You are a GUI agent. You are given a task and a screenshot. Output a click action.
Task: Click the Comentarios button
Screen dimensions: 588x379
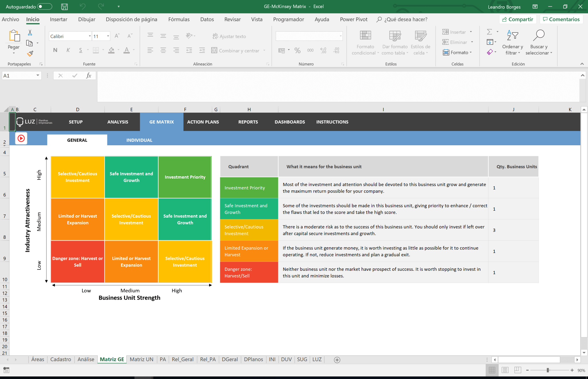click(x=561, y=19)
